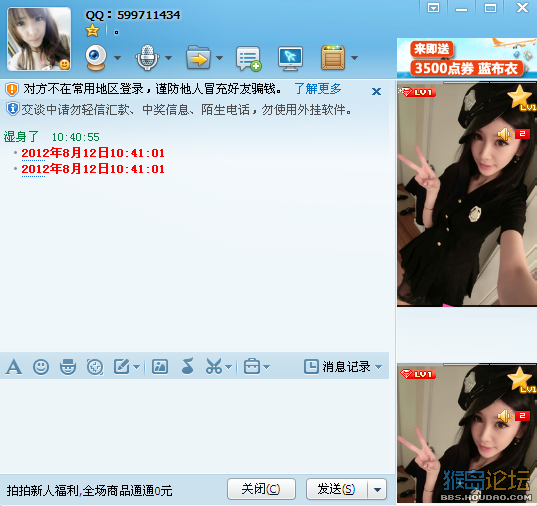Click gold star on upper QQ show

pyautogui.click(x=519, y=97)
